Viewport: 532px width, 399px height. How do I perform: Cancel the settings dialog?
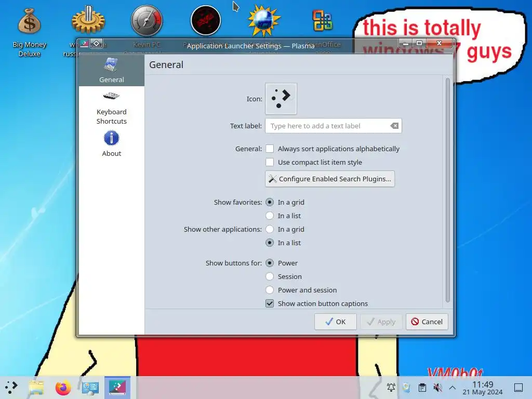(427, 322)
